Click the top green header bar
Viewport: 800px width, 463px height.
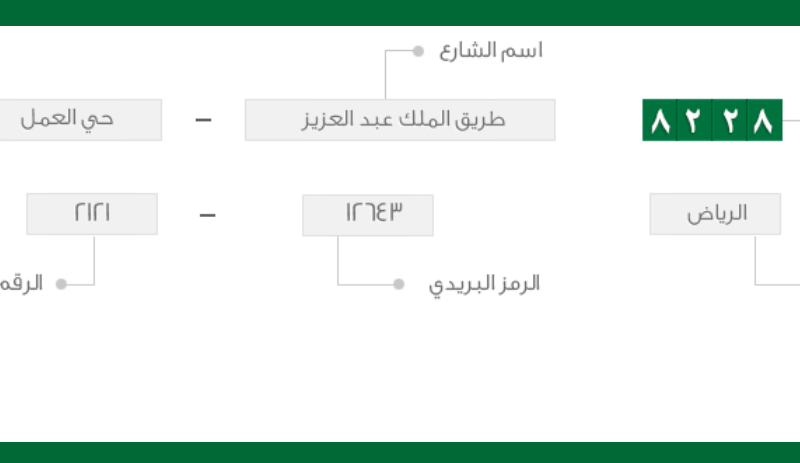[x=400, y=13]
